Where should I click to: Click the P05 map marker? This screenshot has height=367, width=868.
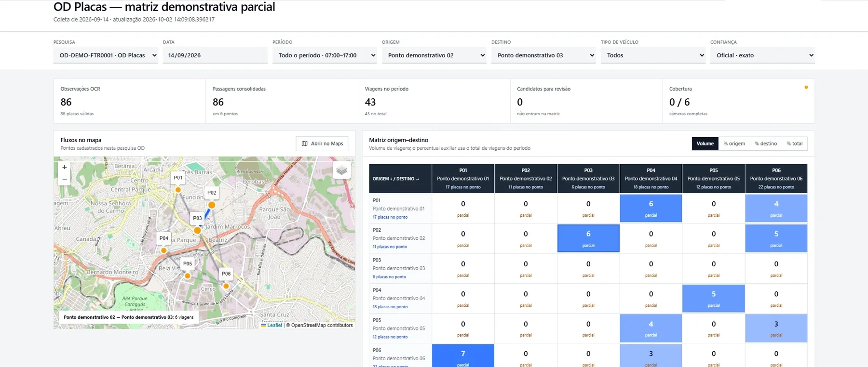pyautogui.click(x=188, y=276)
